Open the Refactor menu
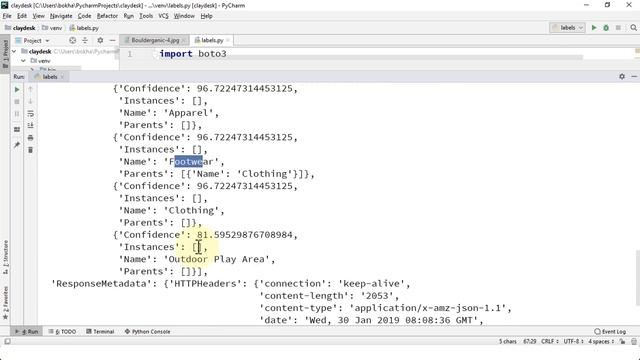Image resolution: width=640 pixels, height=360 pixels. (x=107, y=16)
